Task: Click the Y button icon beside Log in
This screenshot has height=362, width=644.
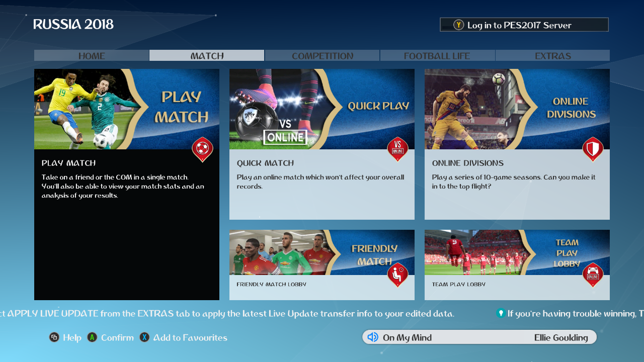Action: pos(458,25)
